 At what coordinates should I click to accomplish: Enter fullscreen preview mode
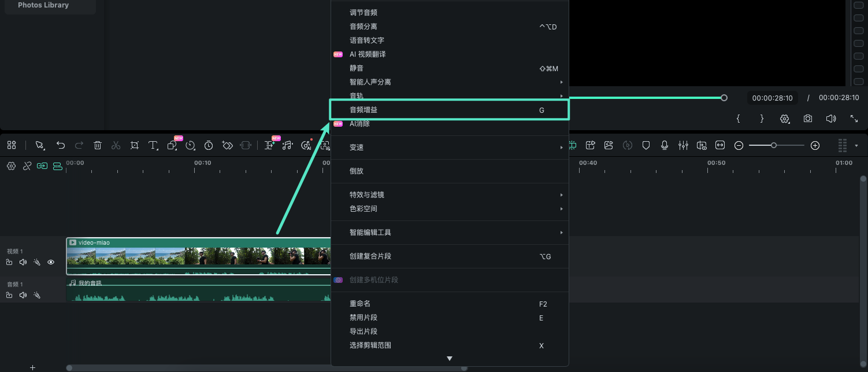(x=855, y=119)
